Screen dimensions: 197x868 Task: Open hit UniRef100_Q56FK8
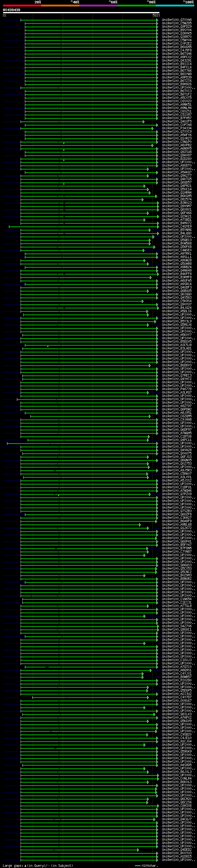click(x=177, y=247)
